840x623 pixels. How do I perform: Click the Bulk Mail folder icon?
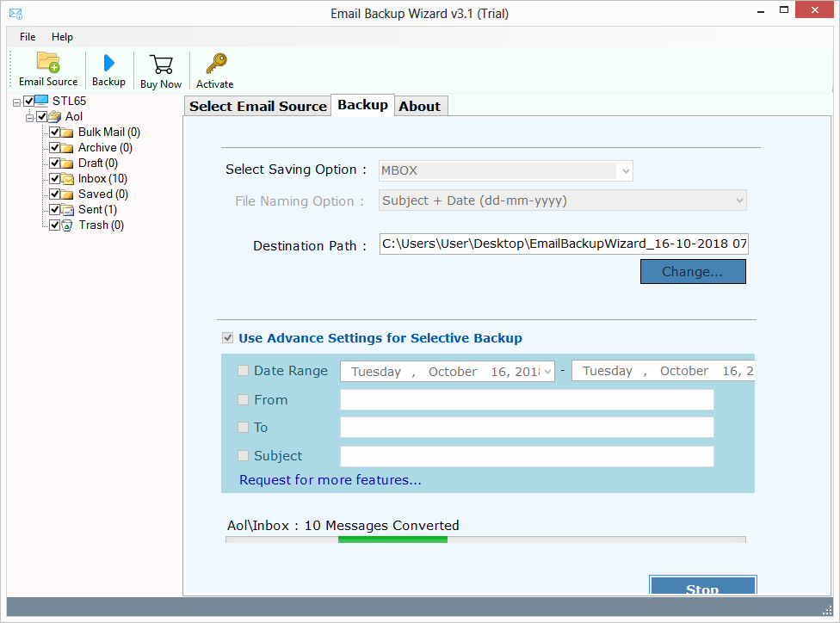67,133
